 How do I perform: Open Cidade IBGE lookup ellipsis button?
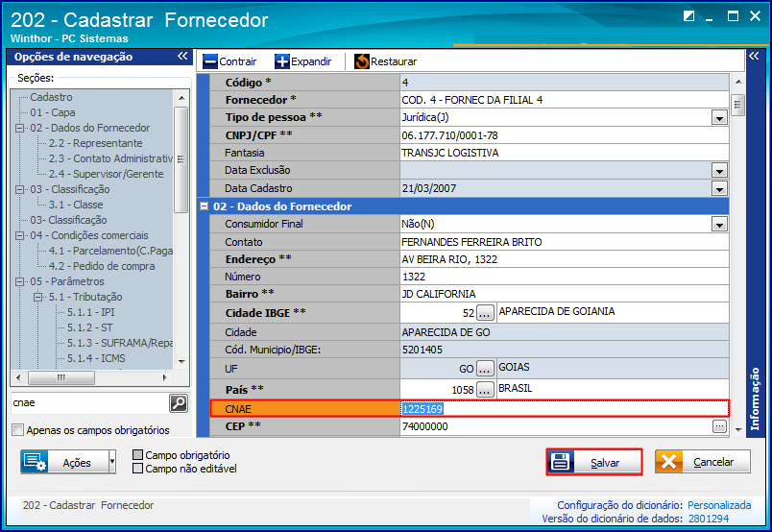pyautogui.click(x=485, y=313)
